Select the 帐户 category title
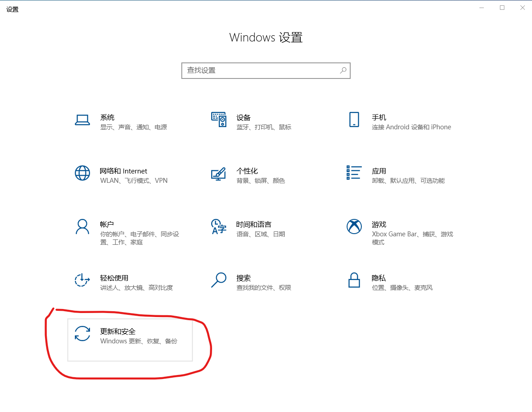The image size is (532, 412). coord(107,224)
